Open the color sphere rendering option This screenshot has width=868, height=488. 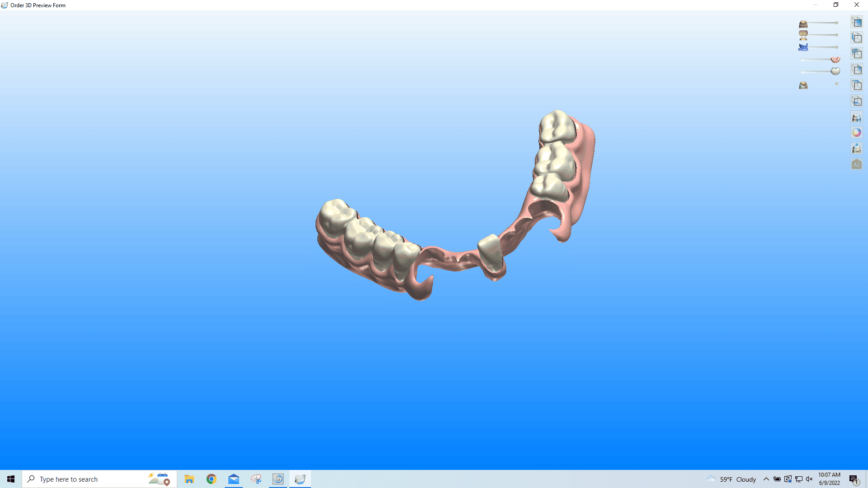[x=857, y=132]
